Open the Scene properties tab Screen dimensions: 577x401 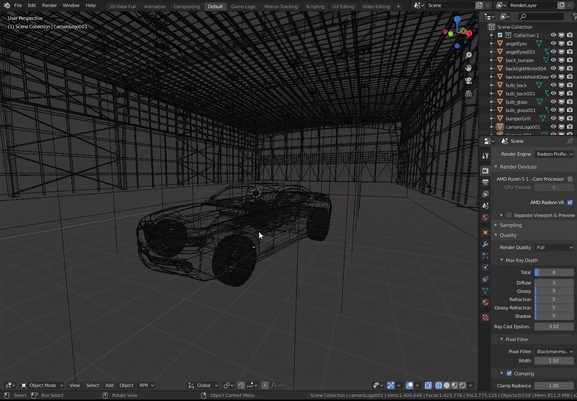click(485, 206)
